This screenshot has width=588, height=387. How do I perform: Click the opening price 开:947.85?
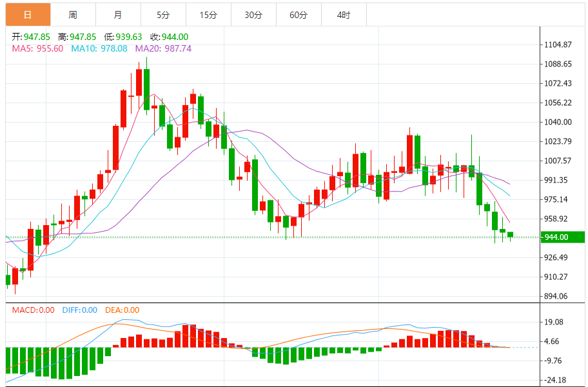[x=31, y=37]
